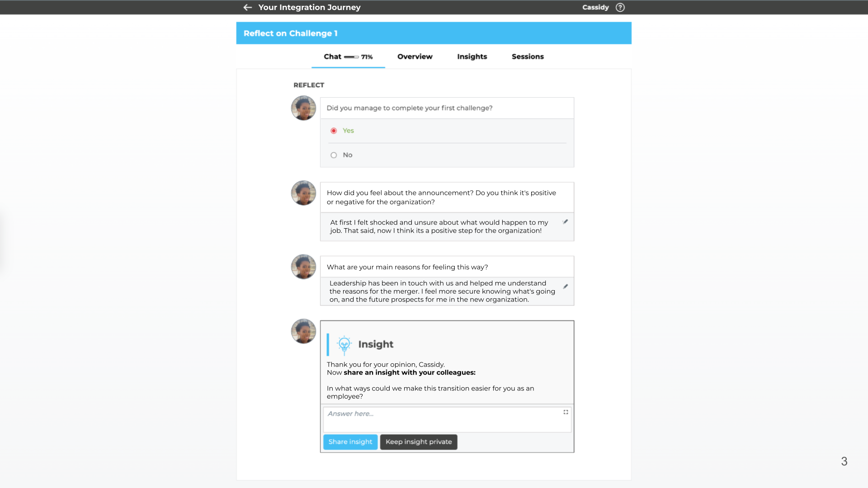Viewport: 868px width, 488px height.
Task: Click the Sessions tab
Action: click(x=528, y=56)
